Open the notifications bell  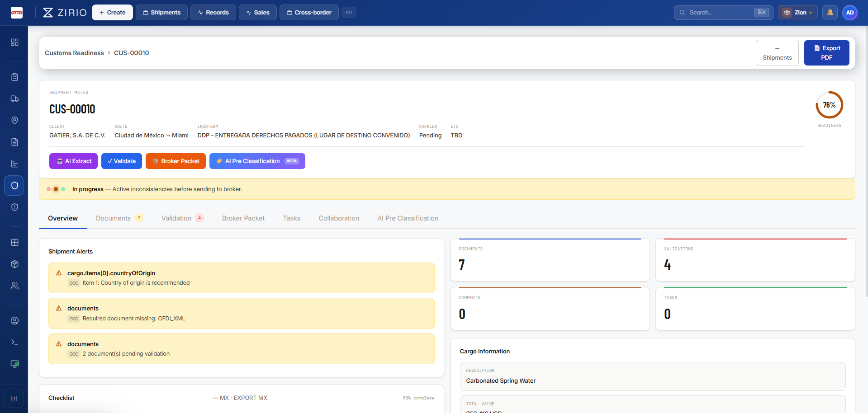830,13
